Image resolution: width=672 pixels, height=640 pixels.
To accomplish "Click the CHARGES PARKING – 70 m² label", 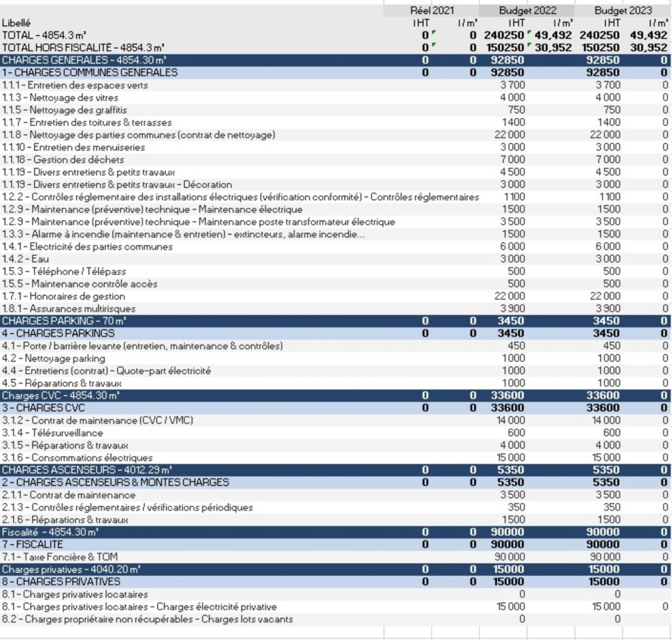I will [64, 321].
